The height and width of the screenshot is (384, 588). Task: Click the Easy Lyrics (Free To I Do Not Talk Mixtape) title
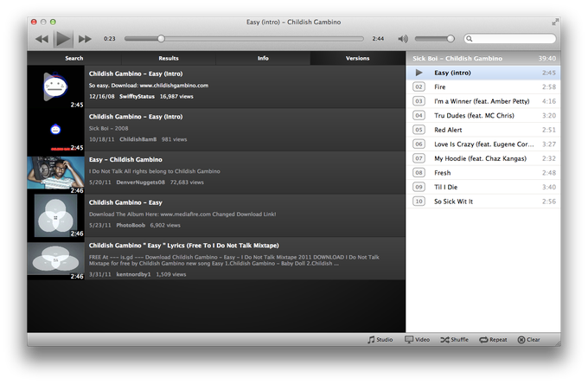183,246
